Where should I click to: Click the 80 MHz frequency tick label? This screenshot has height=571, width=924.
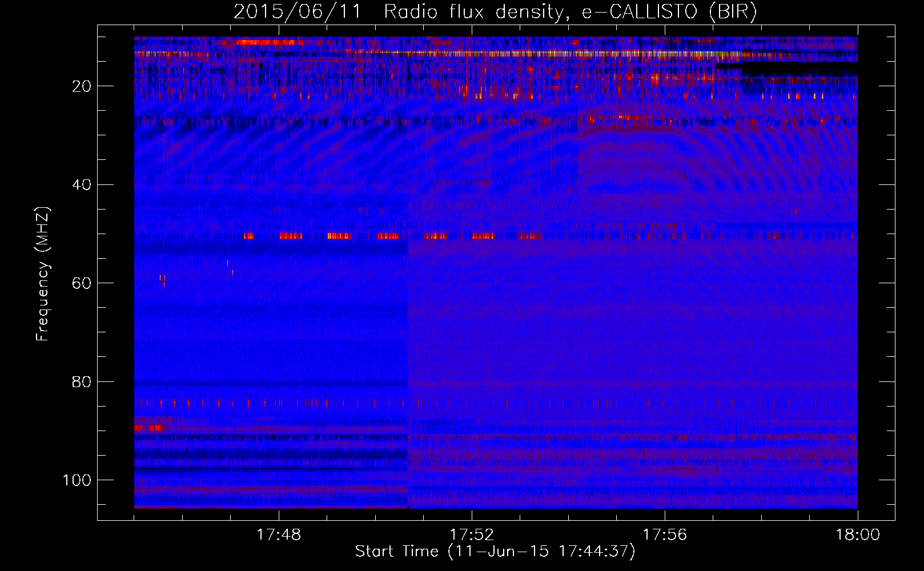tap(82, 381)
